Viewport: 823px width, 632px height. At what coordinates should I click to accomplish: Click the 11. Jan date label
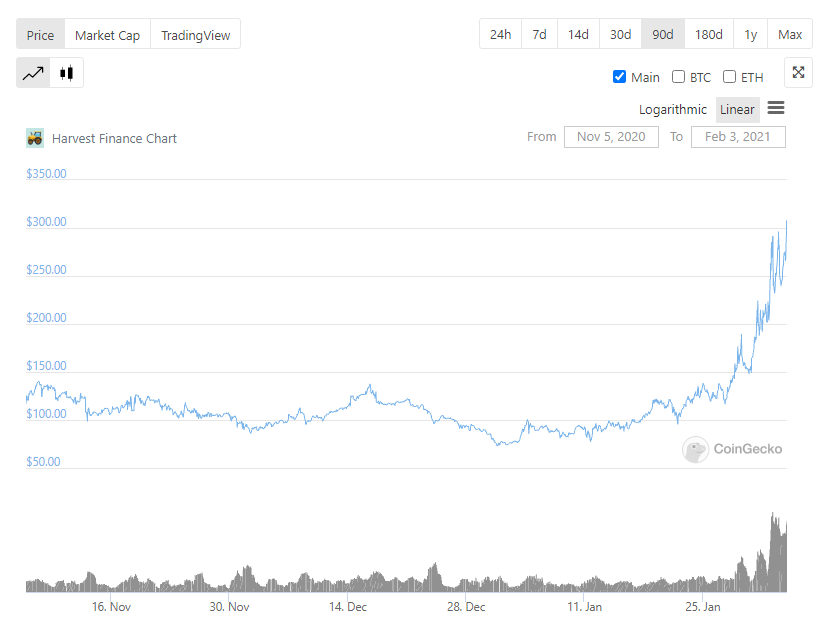(x=584, y=607)
